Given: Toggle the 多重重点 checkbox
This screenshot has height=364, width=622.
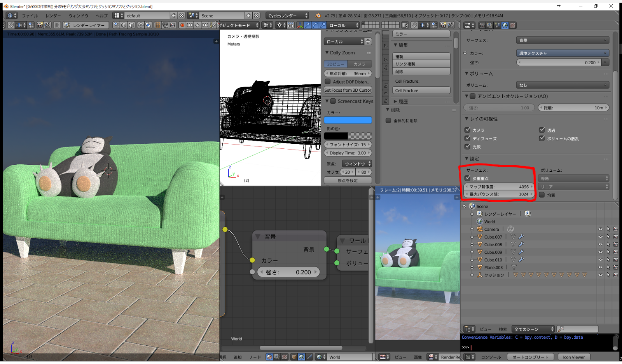Looking at the screenshot, I should pyautogui.click(x=468, y=178).
